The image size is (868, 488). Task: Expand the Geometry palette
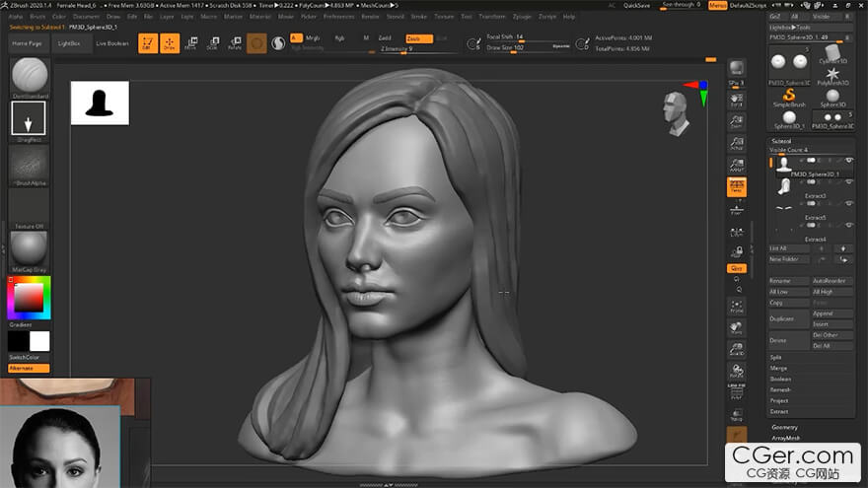coord(784,427)
